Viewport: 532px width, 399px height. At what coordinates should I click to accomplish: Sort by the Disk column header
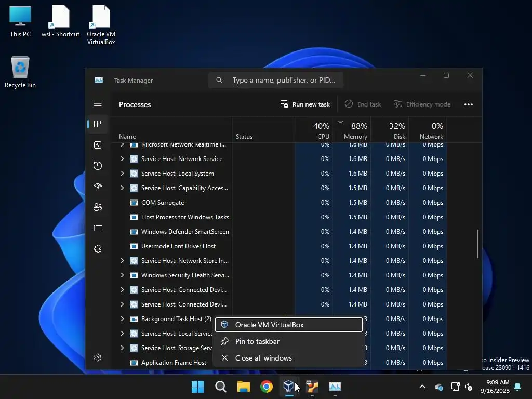coord(390,130)
